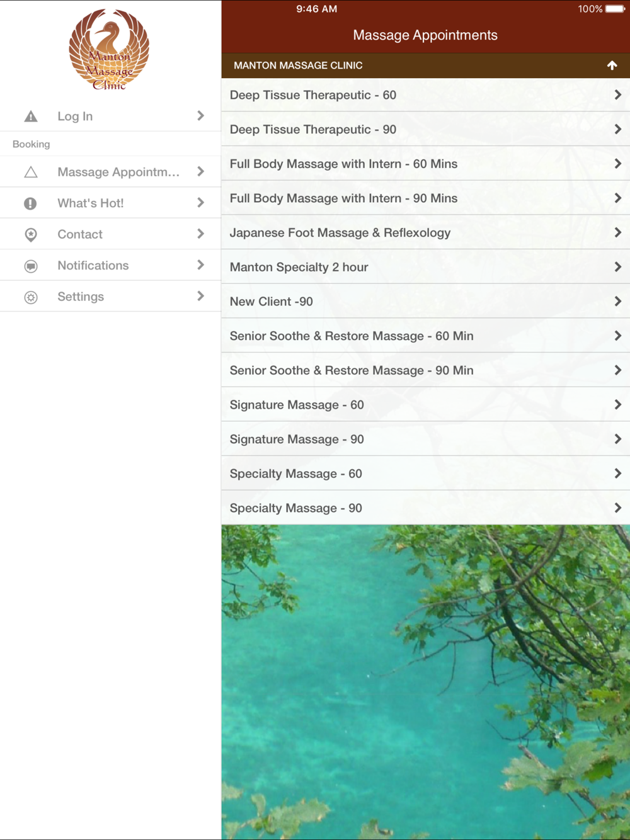Choose Specialty Massage - 60
The height and width of the screenshot is (840, 630).
426,474
